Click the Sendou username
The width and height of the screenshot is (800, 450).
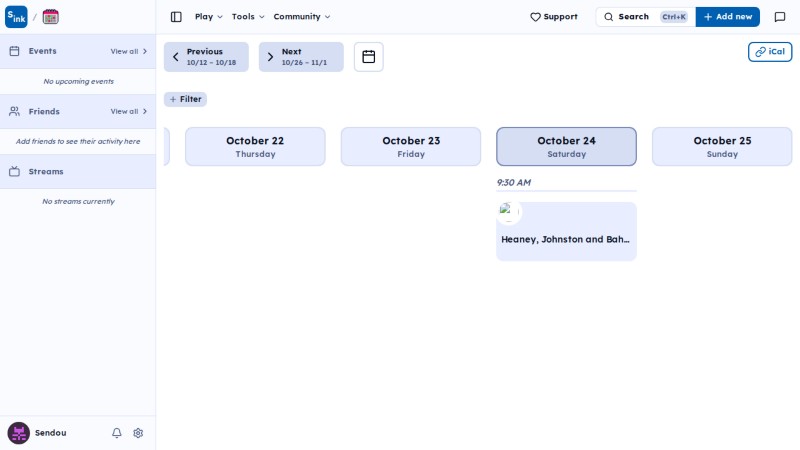tap(51, 433)
